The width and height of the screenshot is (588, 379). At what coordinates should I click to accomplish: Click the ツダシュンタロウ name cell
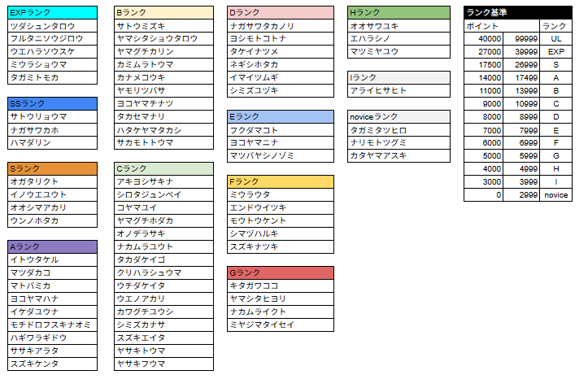tap(52, 26)
